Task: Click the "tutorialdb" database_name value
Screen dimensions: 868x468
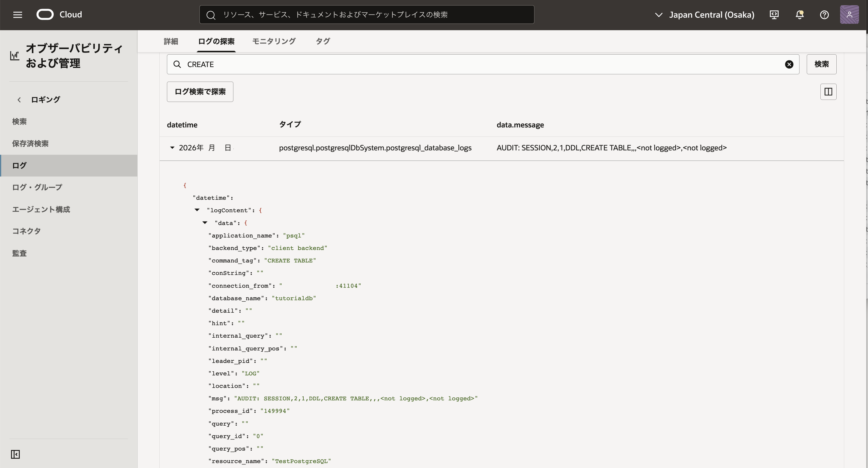Action: tap(294, 298)
